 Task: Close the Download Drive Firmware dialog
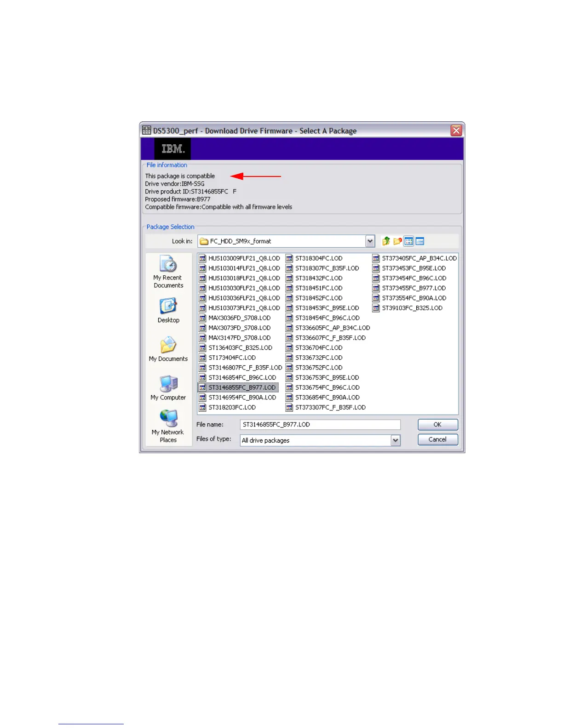[x=456, y=131]
